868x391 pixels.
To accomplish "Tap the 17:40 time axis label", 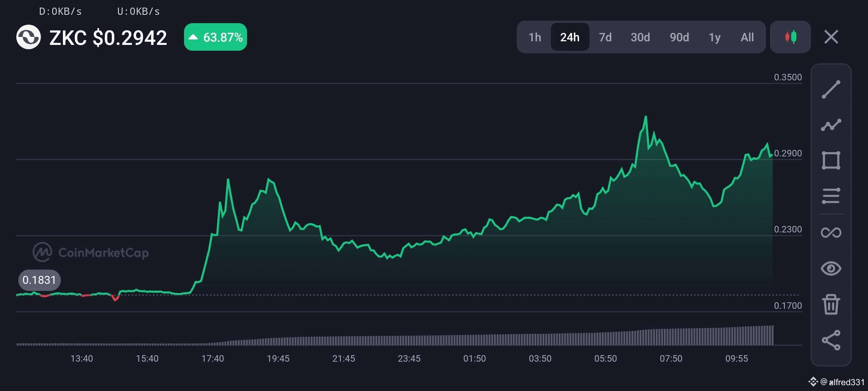I will point(213,358).
